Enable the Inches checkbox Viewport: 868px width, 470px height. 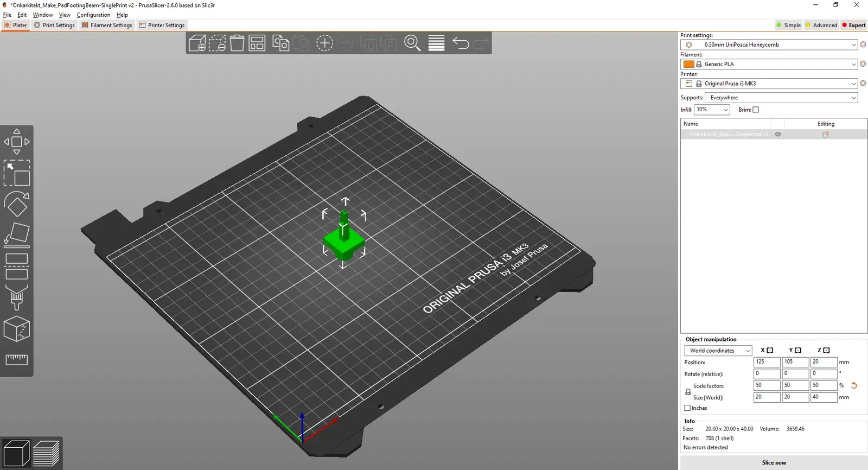[687, 408]
